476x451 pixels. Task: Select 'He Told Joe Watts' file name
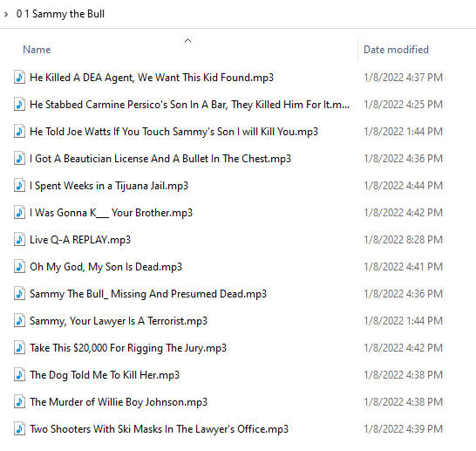173,132
